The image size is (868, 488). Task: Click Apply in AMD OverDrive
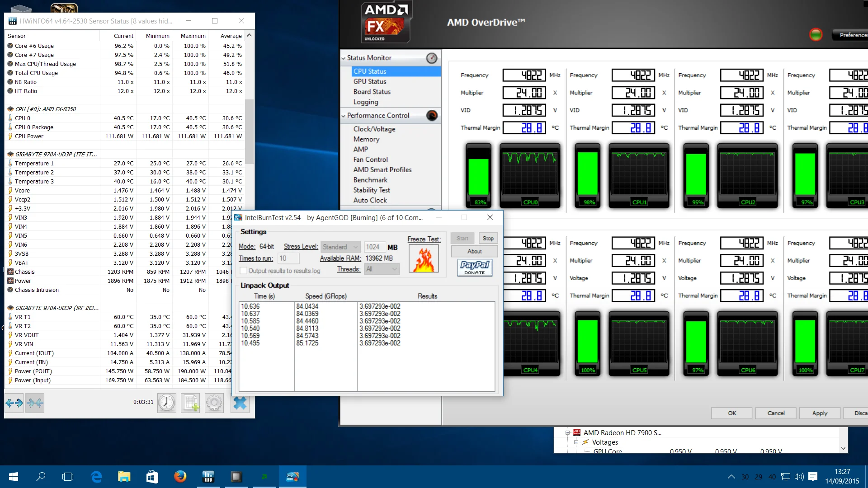point(820,413)
